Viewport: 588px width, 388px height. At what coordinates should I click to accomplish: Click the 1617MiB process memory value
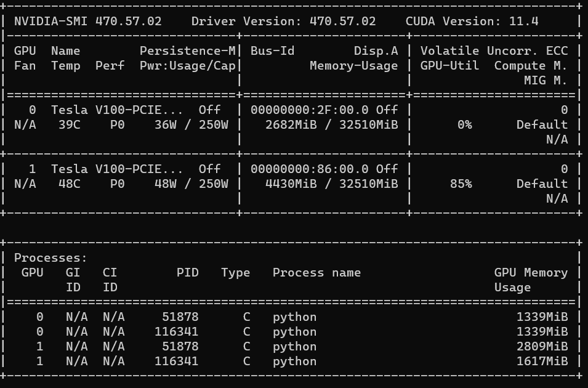[542, 361]
